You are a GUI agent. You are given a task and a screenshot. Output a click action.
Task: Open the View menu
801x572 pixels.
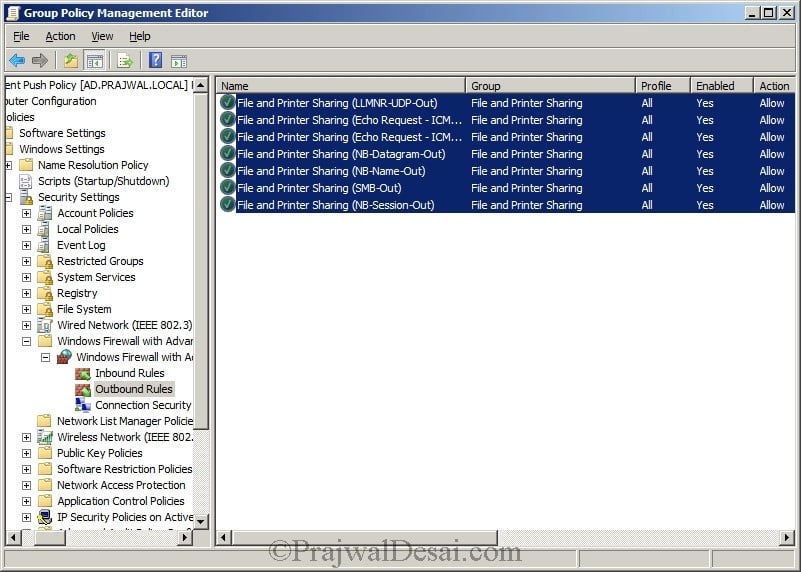pos(102,36)
